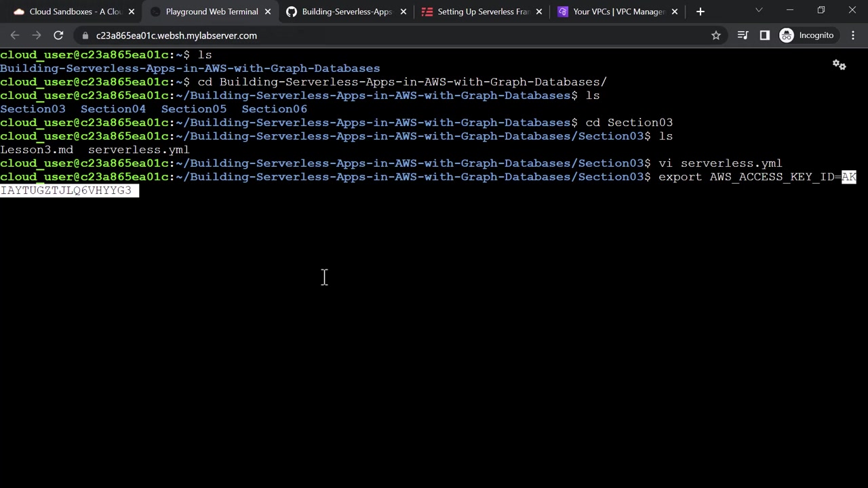Click 'vi serverless.yml' command text

[720, 163]
